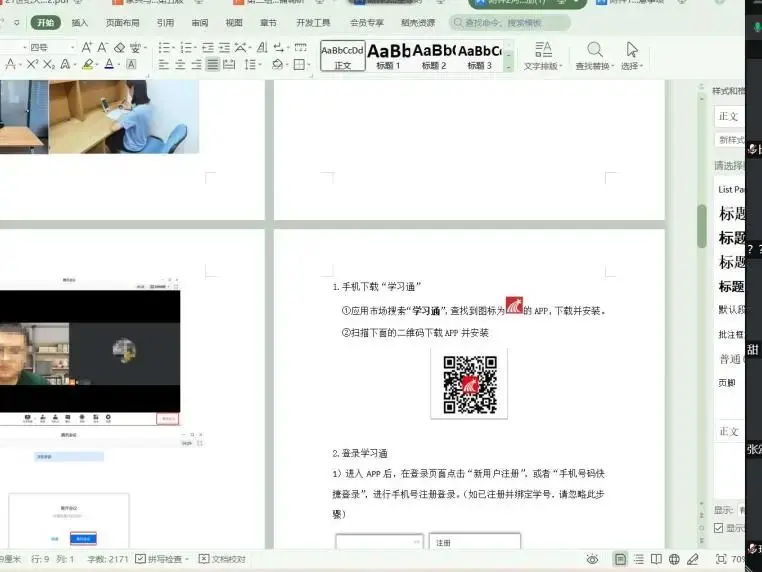Image resolution: width=762 pixels, height=572 pixels.
Task: Open the 开发工具 ribbon tab
Action: [x=313, y=23]
